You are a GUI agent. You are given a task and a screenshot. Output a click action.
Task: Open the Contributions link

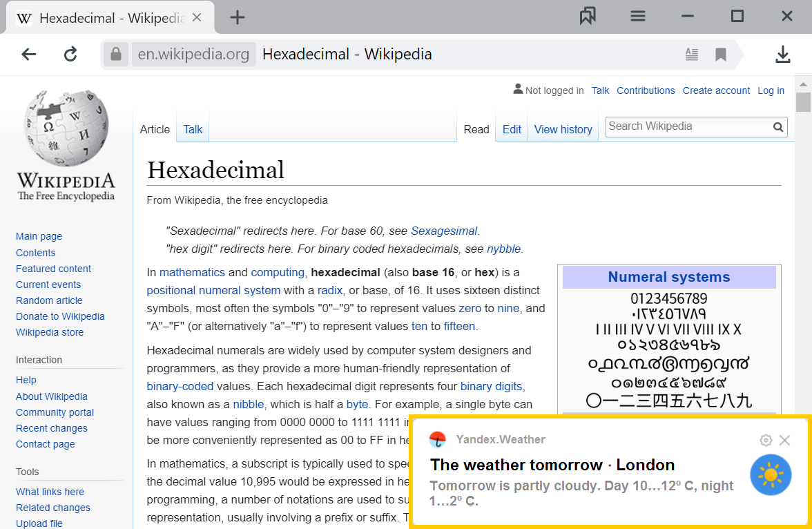coord(646,90)
